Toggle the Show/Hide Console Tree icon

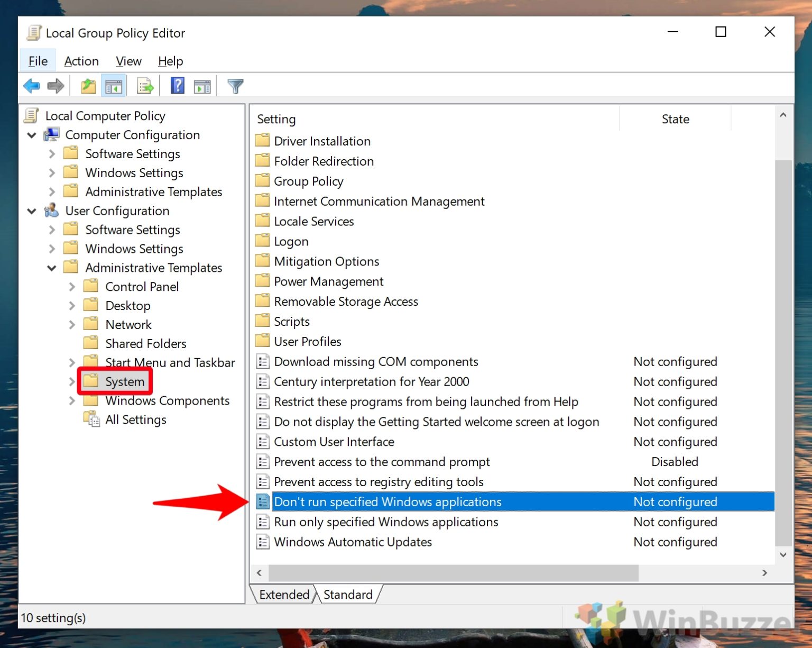pos(113,85)
